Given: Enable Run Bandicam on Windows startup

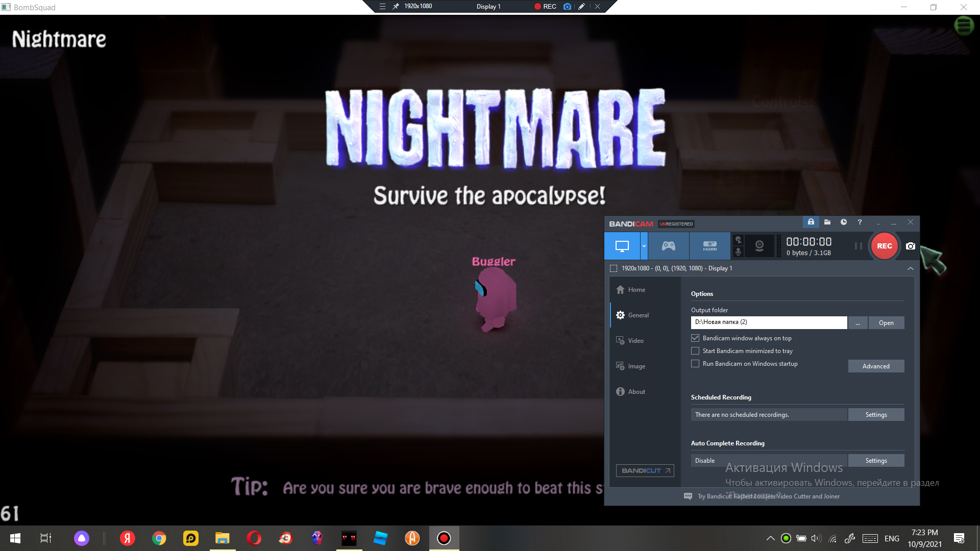Looking at the screenshot, I should [695, 364].
